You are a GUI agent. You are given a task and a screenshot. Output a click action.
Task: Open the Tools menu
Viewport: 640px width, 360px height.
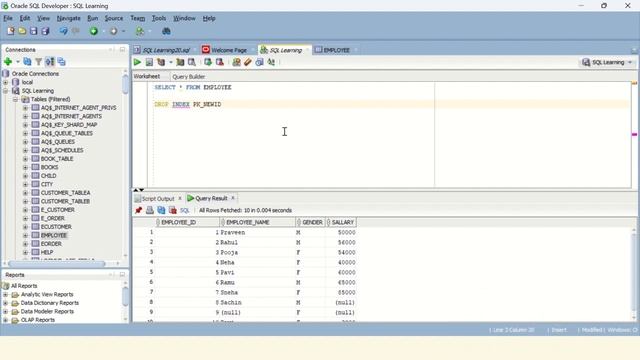(x=159, y=18)
